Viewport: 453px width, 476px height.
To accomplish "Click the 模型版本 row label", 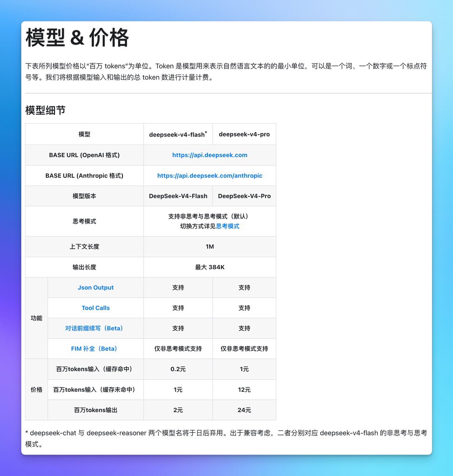I will coord(85,196).
